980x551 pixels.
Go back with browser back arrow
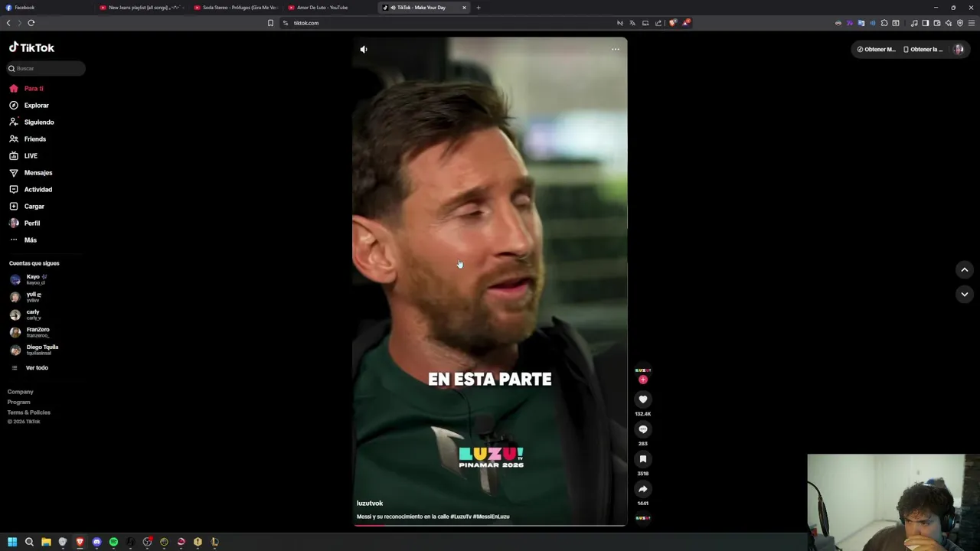point(8,23)
